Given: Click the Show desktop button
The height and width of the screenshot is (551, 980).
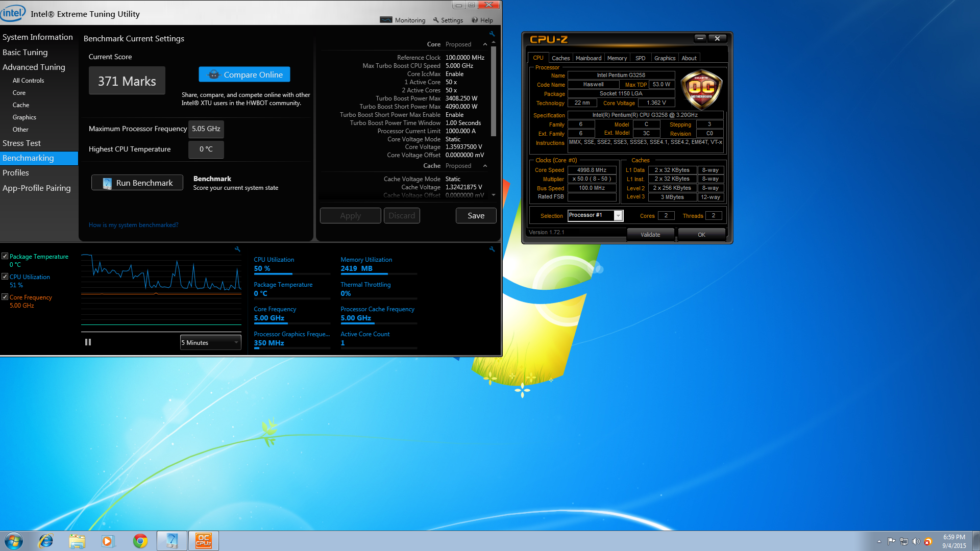Looking at the screenshot, I should tap(976, 541).
